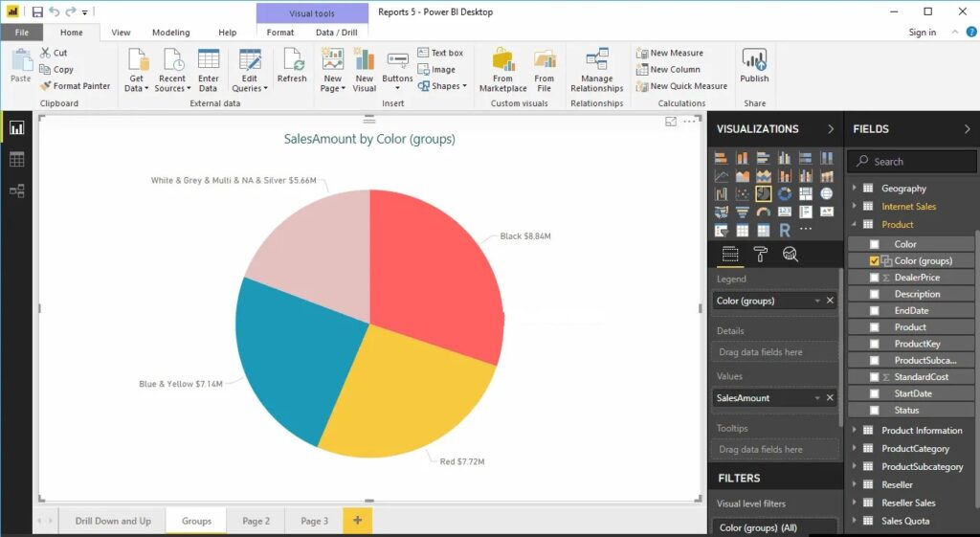Check the Status field checkbox

pos(875,410)
